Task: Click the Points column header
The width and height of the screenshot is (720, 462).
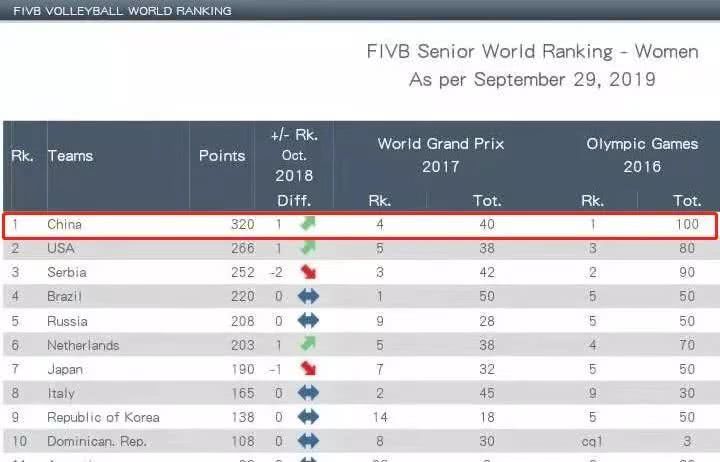Action: pos(222,156)
